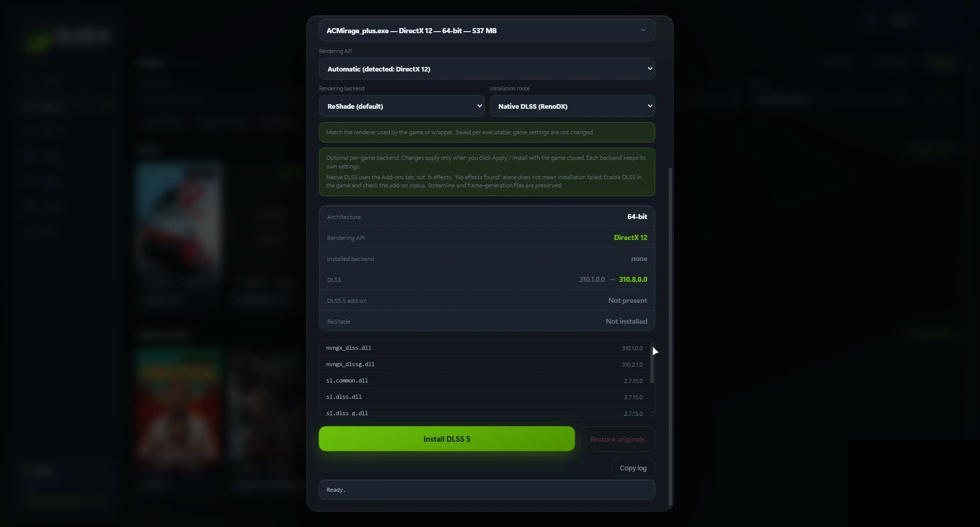Click the dialog's vertical scrollbar
The image size is (980, 527).
pyautogui.click(x=670, y=337)
